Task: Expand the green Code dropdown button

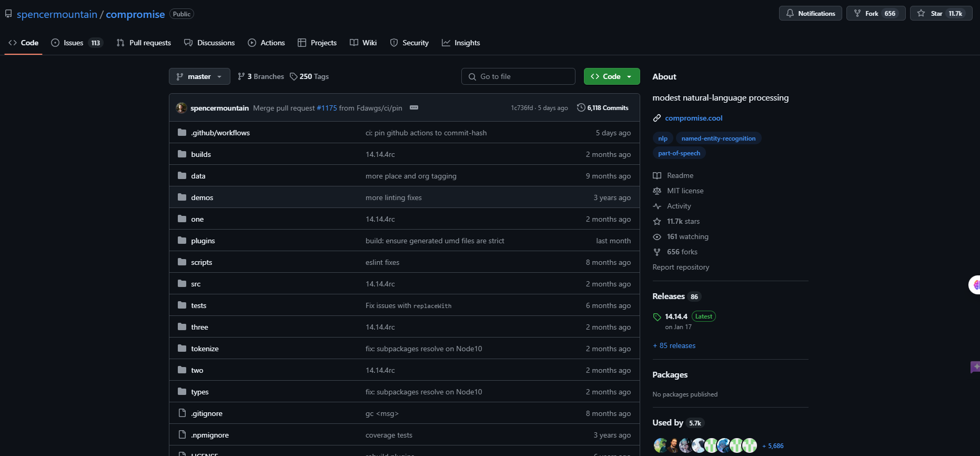Action: point(612,76)
